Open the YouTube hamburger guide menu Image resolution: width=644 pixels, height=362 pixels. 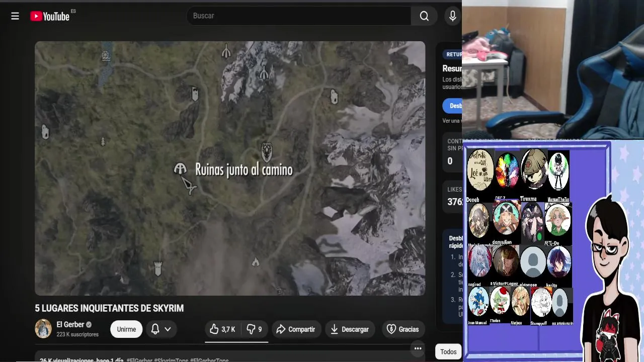(x=15, y=16)
